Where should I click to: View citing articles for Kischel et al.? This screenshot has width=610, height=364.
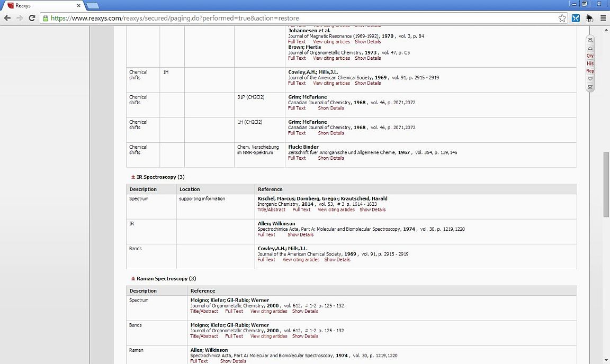click(336, 210)
